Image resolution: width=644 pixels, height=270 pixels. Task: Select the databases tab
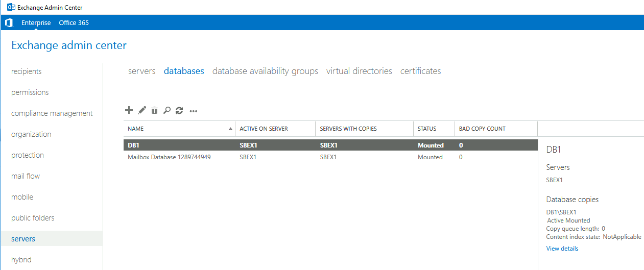tap(184, 71)
